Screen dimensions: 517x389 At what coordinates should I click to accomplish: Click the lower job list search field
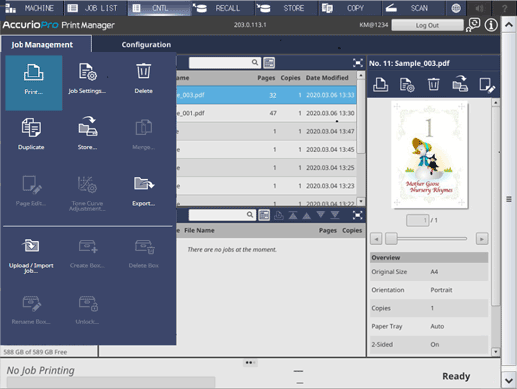pos(222,215)
